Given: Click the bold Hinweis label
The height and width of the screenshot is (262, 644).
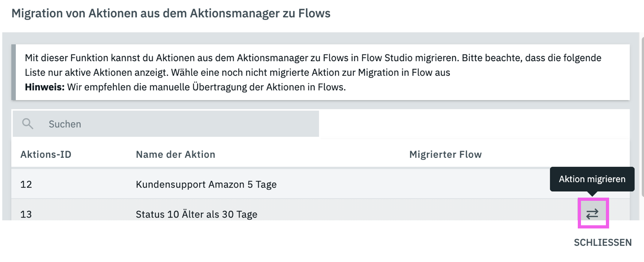Looking at the screenshot, I should pos(45,87).
